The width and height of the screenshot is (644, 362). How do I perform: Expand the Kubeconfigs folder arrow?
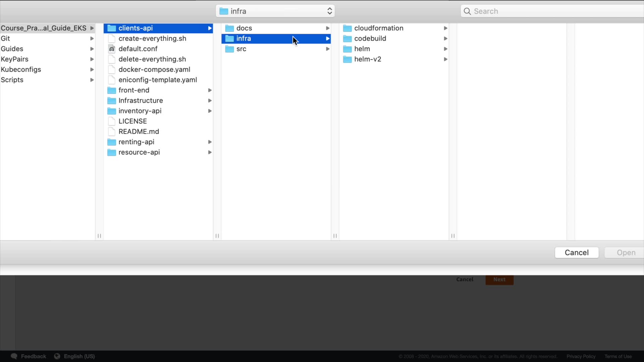point(92,70)
